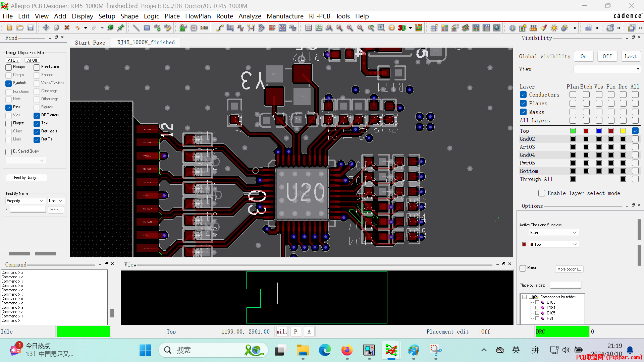Open the By Saved Query dropdown
The image size is (644, 362).
25,161
